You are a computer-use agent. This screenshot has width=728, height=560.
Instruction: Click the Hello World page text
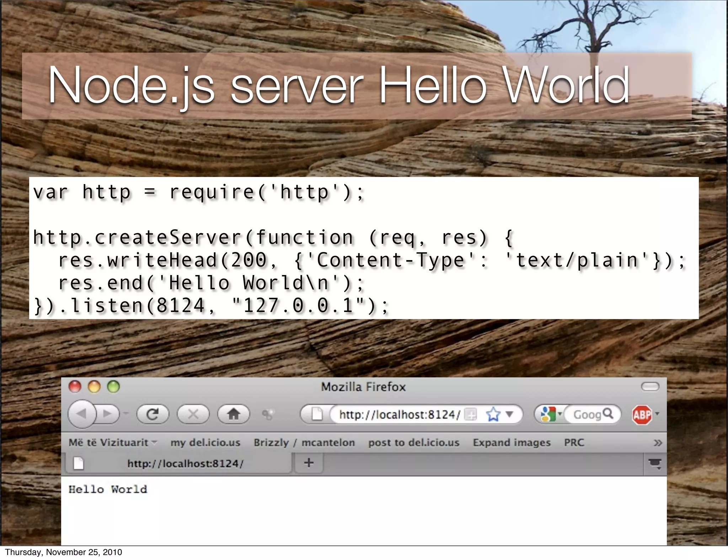click(108, 489)
